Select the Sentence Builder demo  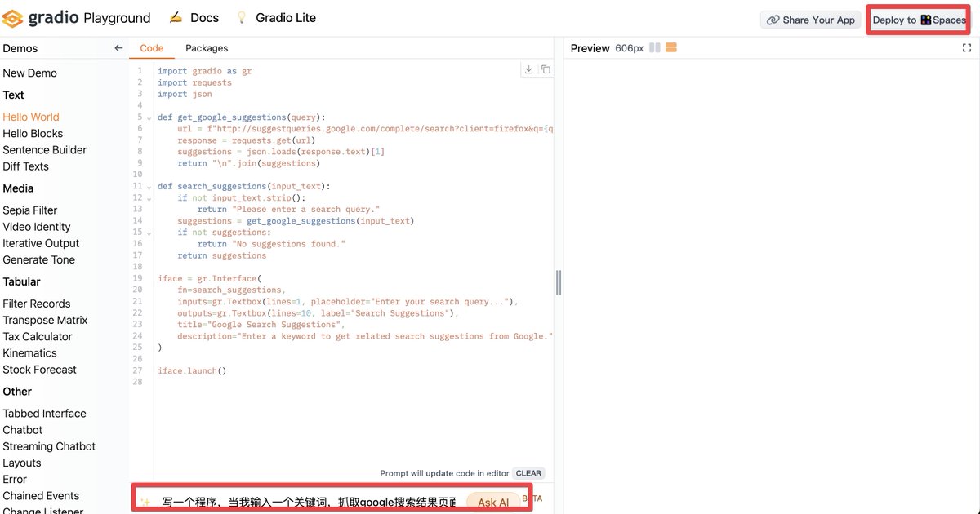click(44, 149)
